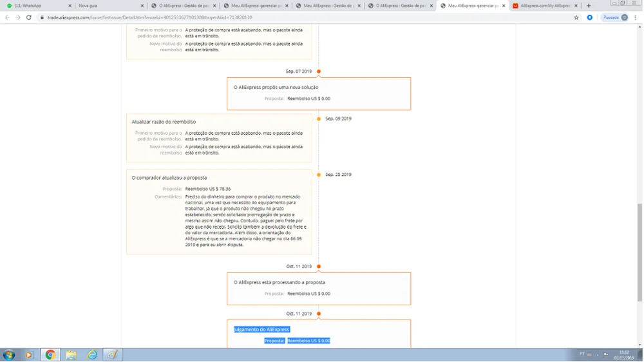The height and width of the screenshot is (362, 644).
Task: Click the PT language indicator in tray
Action: [x=582, y=354]
